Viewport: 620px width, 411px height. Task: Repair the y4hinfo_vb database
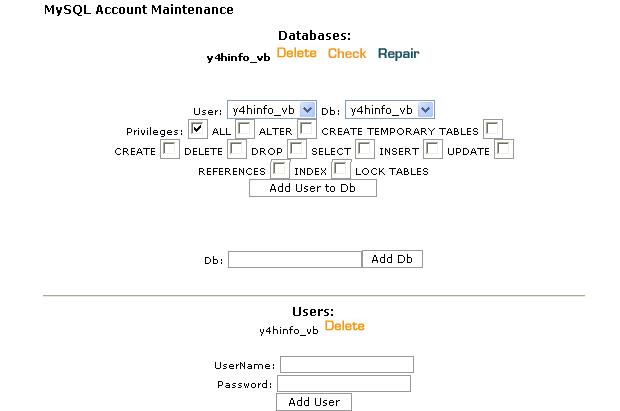tap(399, 53)
